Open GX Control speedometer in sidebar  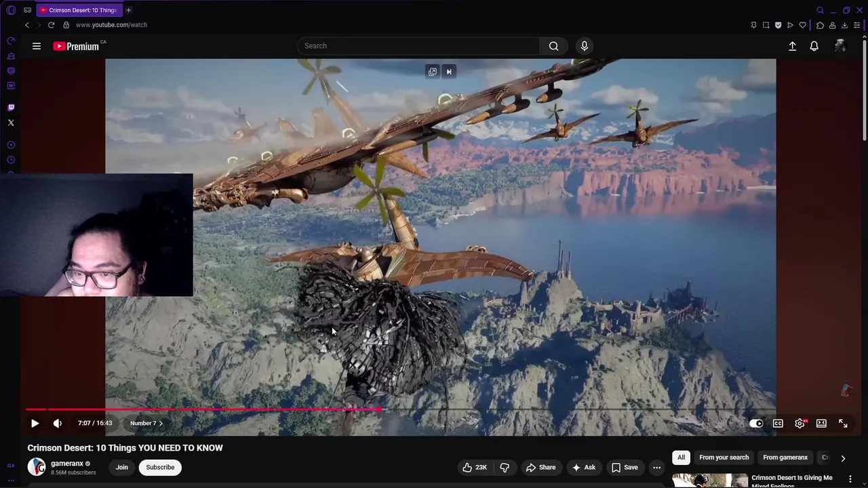11,41
